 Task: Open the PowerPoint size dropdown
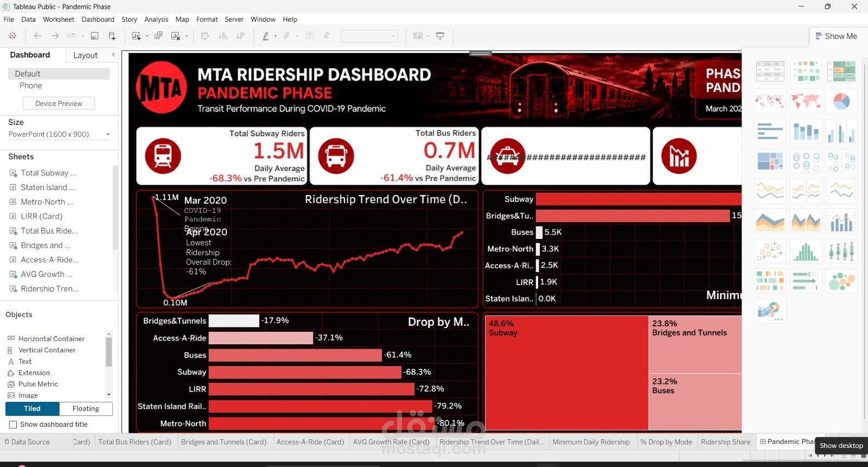(x=59, y=134)
